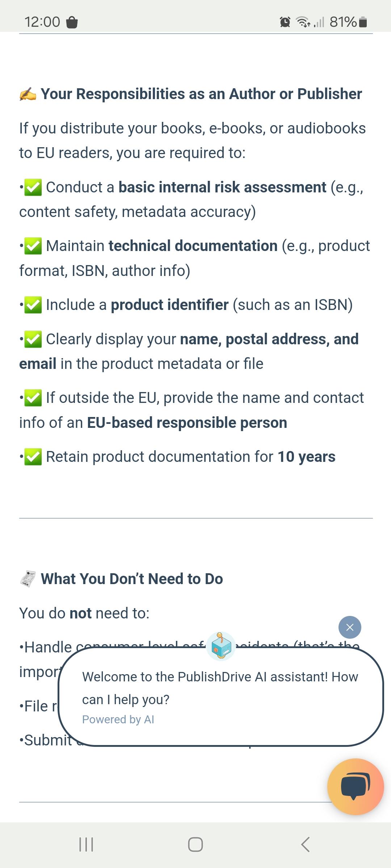The image size is (391, 868).
Task: Tap the shopping bag notification icon
Action: (72, 22)
